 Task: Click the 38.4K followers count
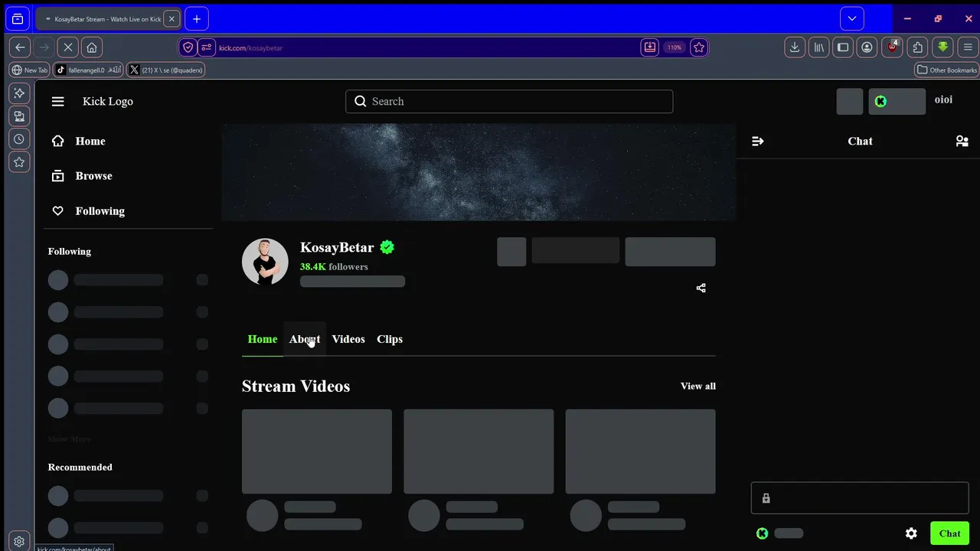334,266
